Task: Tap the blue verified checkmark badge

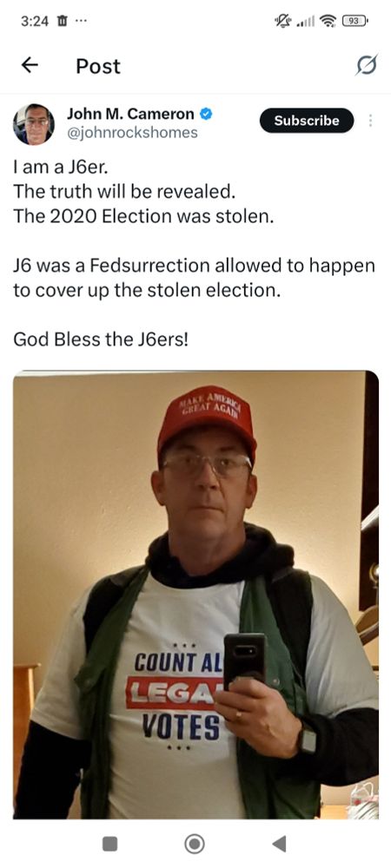Action: point(206,114)
